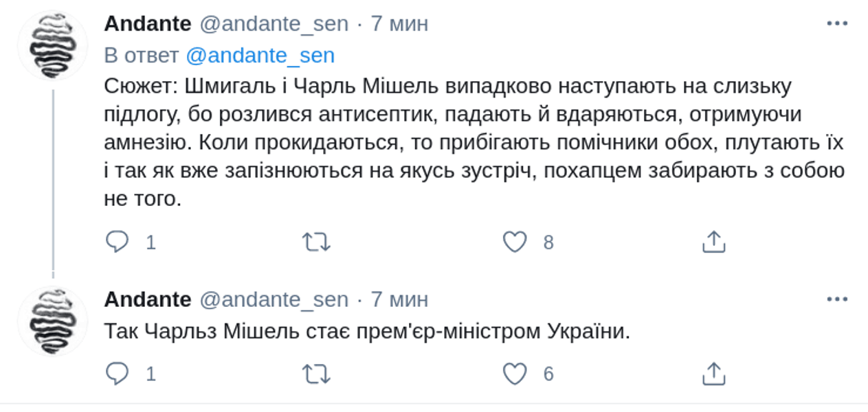
Task: Open more options menu on second tweet
Action: (836, 299)
